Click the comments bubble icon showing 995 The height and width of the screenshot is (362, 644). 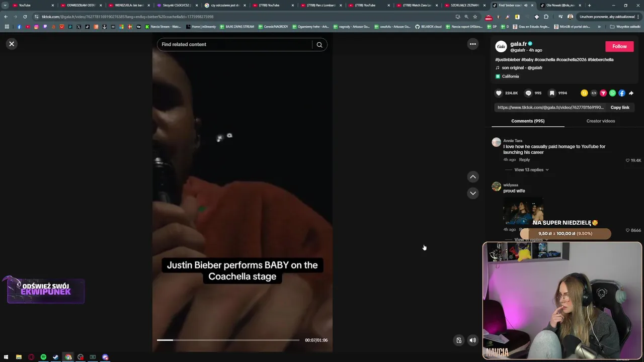pos(528,93)
